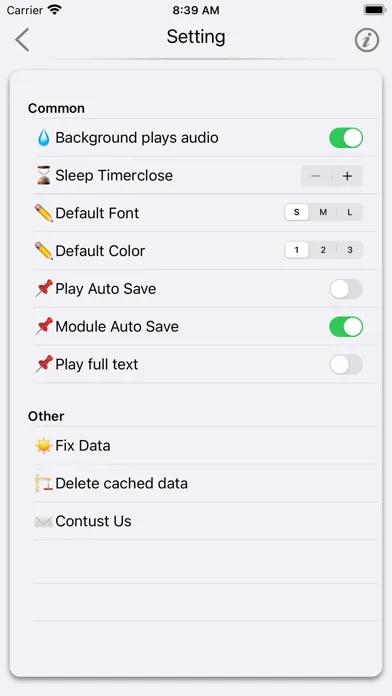392x696 pixels.
Task: Choose Default Color option 3
Action: coord(350,250)
